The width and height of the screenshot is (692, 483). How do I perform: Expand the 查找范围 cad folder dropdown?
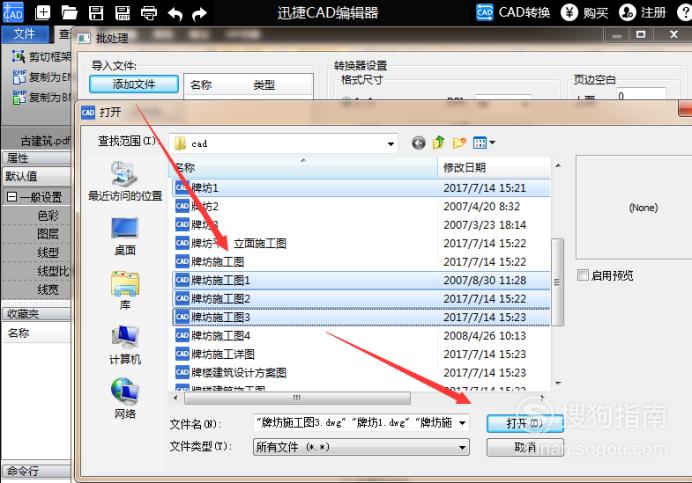coord(391,143)
